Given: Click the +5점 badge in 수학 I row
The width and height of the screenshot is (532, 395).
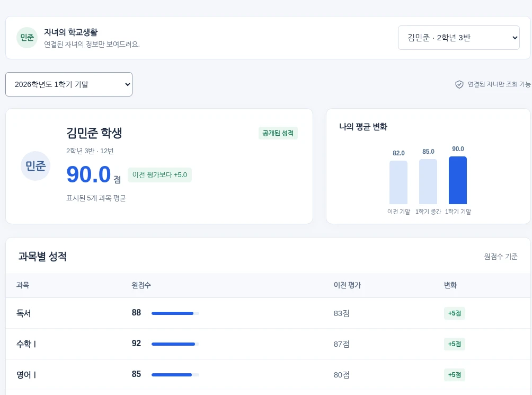Looking at the screenshot, I should click(454, 344).
